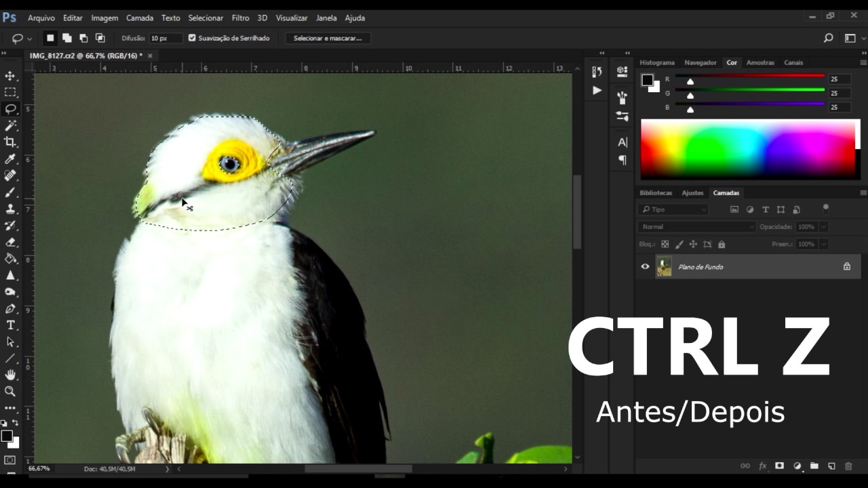868x488 pixels.
Task: Toggle Suavização de Serrilhado checkbox
Action: point(192,38)
